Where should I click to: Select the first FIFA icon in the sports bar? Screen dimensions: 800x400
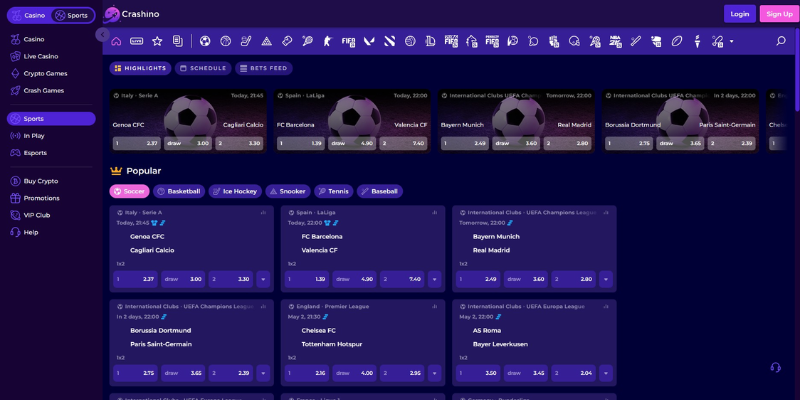click(348, 41)
